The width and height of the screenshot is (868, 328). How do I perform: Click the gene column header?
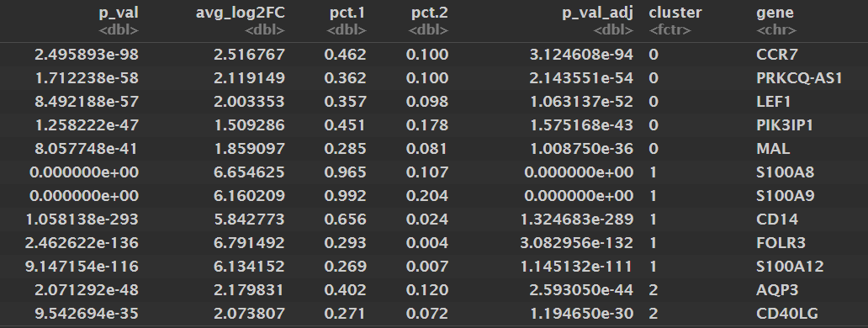pyautogui.click(x=775, y=13)
